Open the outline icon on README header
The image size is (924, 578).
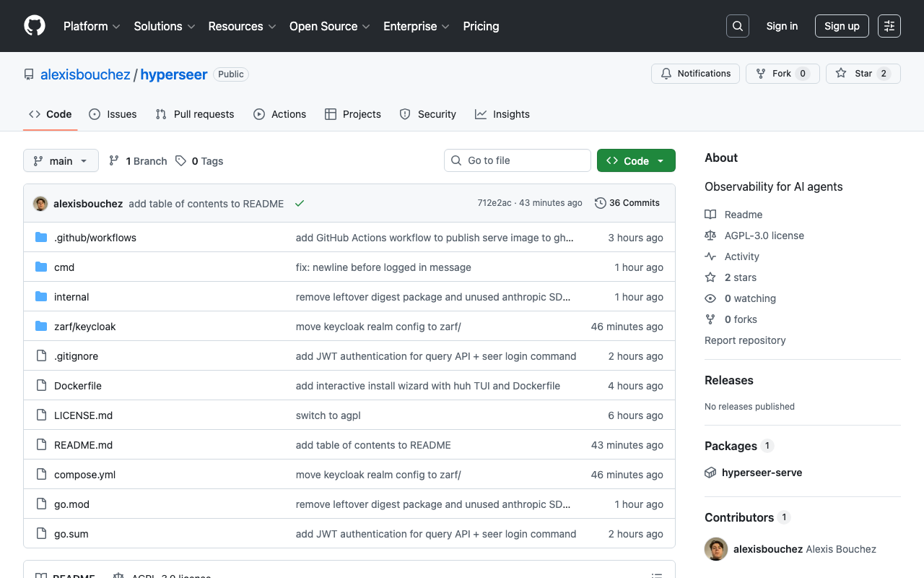[657, 575]
